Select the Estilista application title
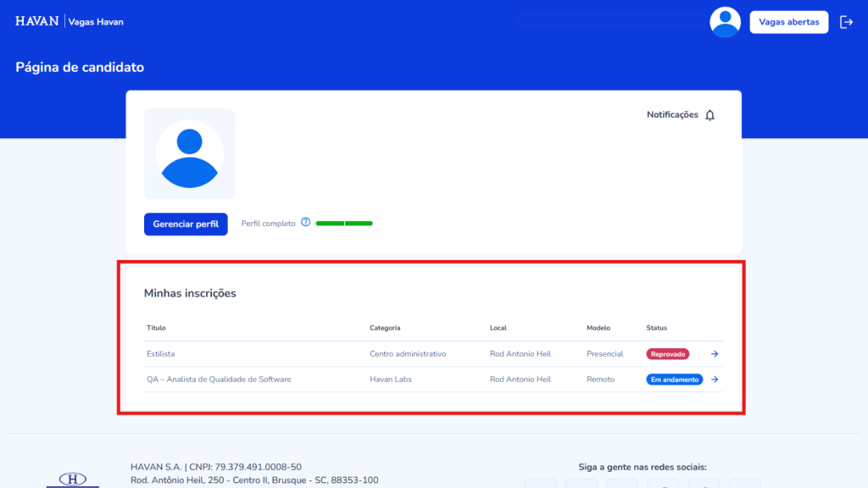This screenshot has height=488, width=868. coord(160,354)
